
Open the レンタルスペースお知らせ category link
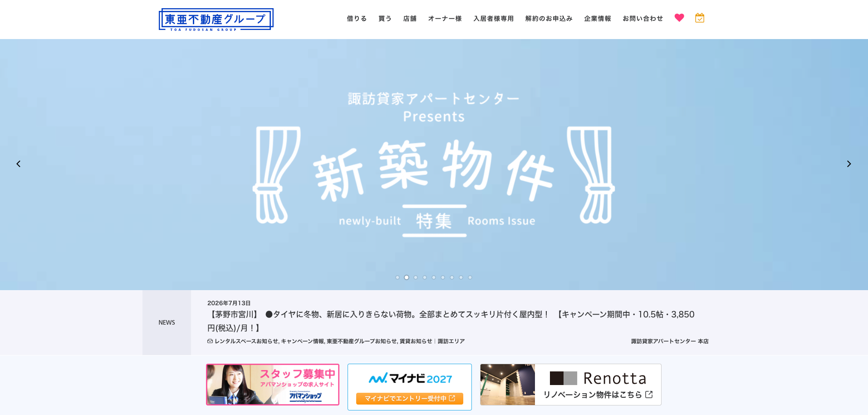point(246,341)
